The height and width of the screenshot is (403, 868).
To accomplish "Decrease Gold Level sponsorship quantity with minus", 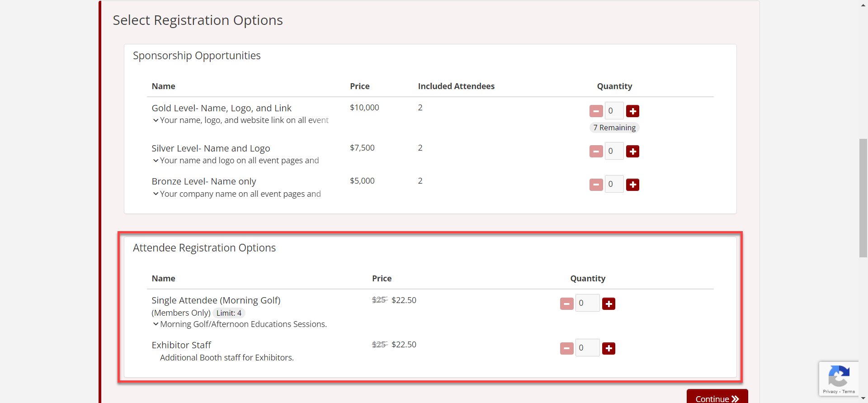I will [x=596, y=111].
